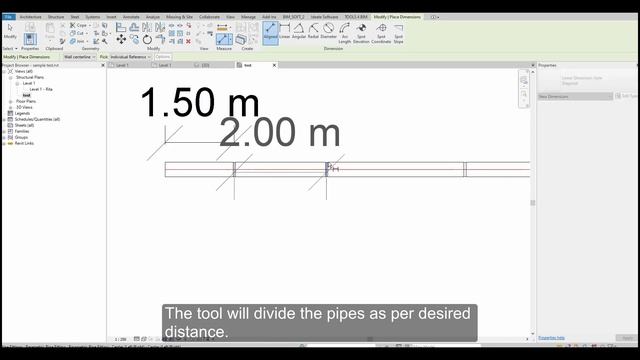Viewport: 640px width, 360px height.
Task: Switch to the {3D} view tab
Action: coord(205,65)
